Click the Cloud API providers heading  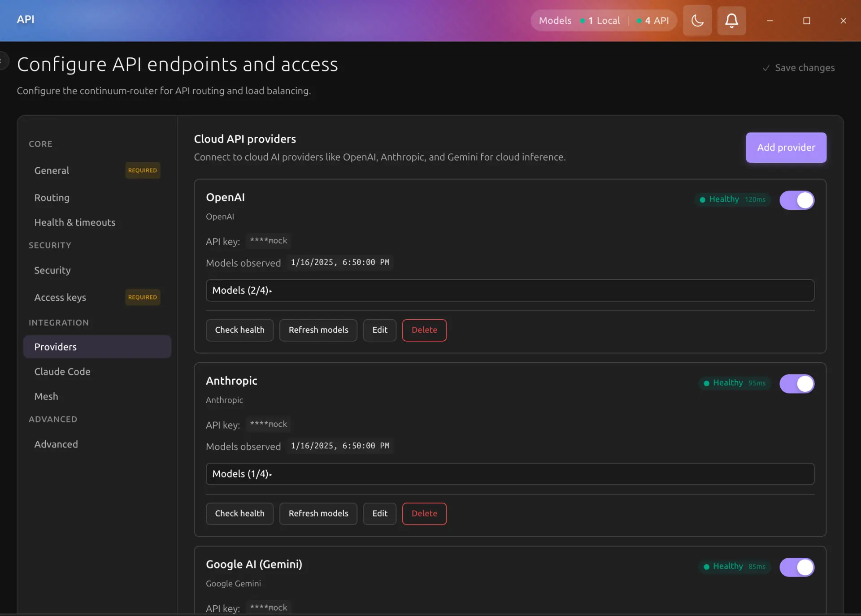(245, 139)
